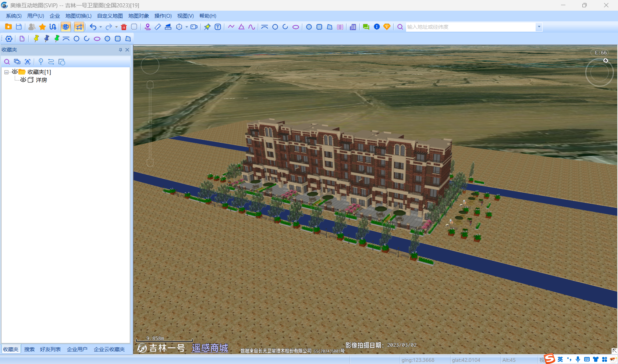Click the orange favorites star icon
The image size is (618, 364).
pyautogui.click(x=42, y=27)
